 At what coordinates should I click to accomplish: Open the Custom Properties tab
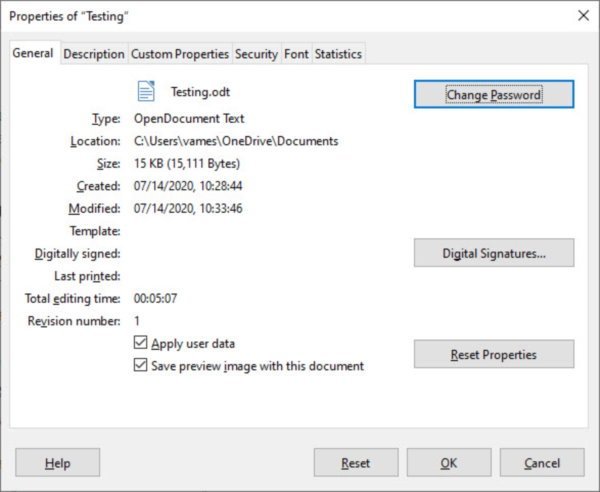click(x=180, y=54)
